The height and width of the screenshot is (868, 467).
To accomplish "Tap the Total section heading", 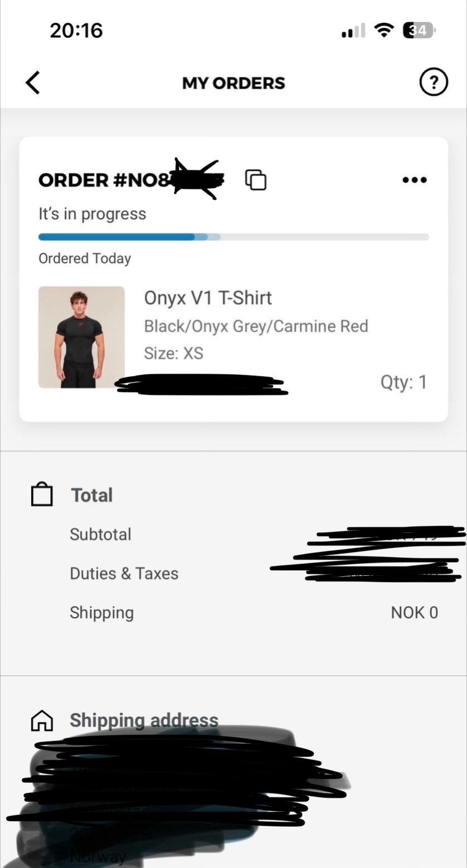I will [92, 495].
